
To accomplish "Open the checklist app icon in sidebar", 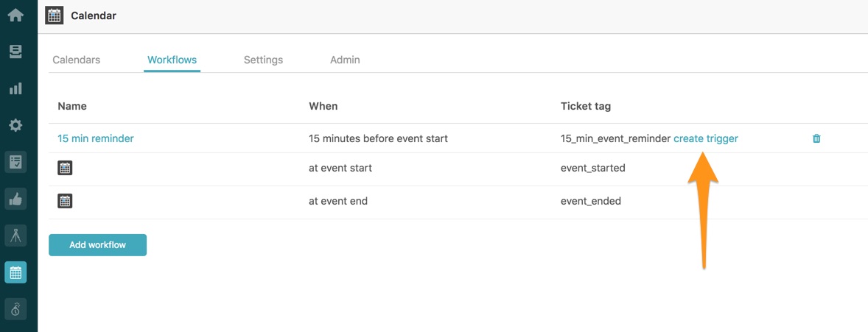I will pos(15,162).
